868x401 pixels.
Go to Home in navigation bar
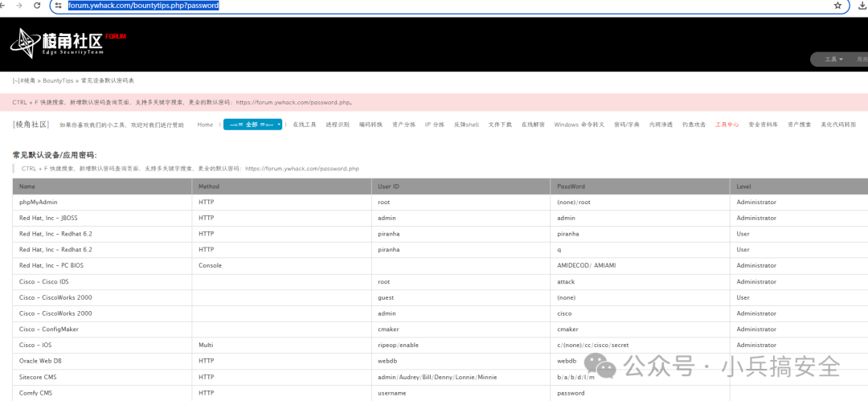pyautogui.click(x=205, y=125)
